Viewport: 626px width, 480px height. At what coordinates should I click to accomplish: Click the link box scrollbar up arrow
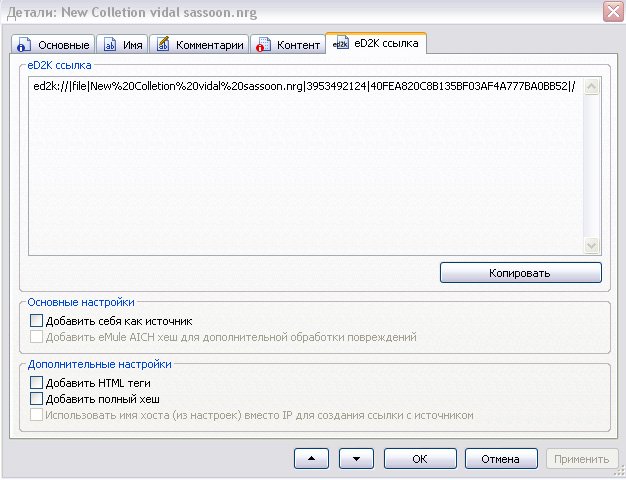(591, 87)
